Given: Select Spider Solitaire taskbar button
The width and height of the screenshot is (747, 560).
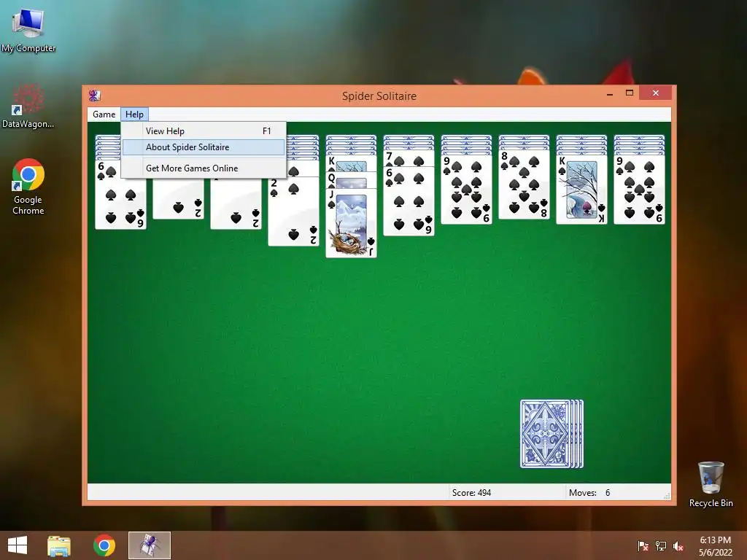Looking at the screenshot, I should [149, 545].
